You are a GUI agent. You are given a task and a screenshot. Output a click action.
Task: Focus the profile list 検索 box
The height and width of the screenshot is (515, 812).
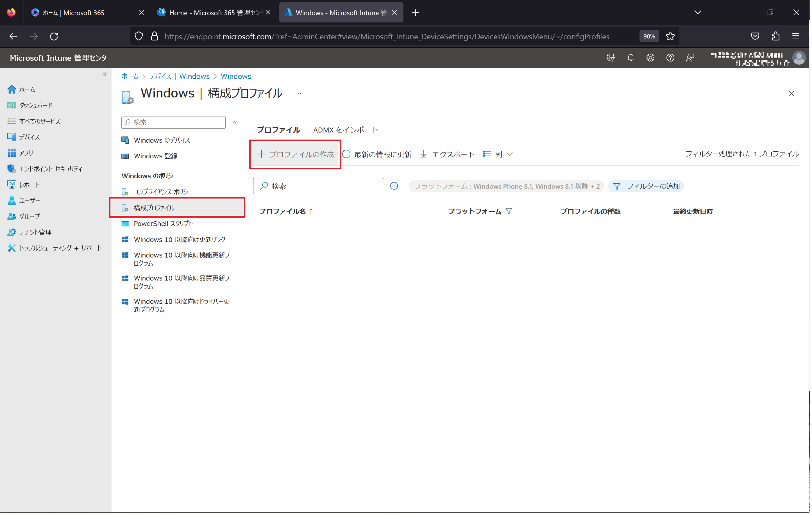point(319,186)
